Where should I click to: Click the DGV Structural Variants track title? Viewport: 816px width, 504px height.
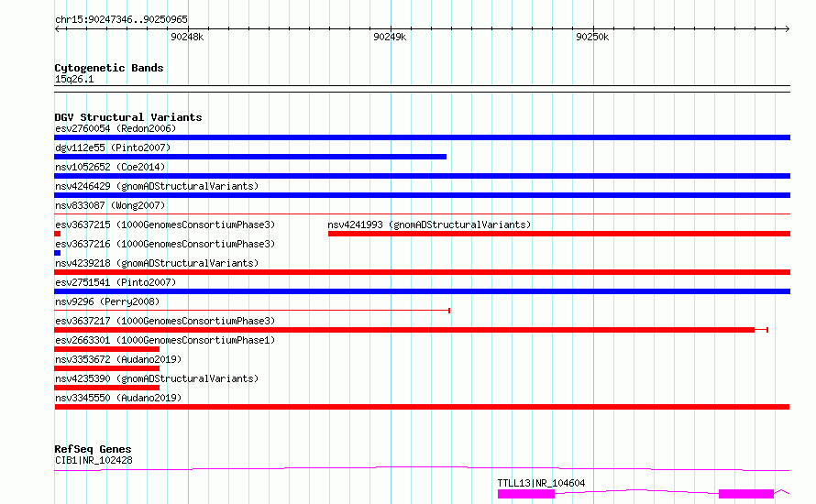tap(128, 117)
